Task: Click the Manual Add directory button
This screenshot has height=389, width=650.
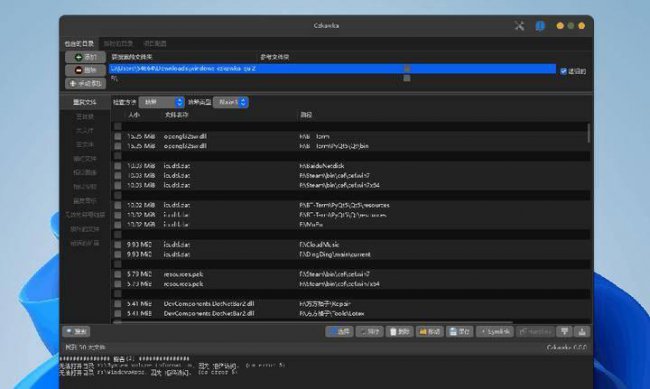Action: [x=85, y=83]
